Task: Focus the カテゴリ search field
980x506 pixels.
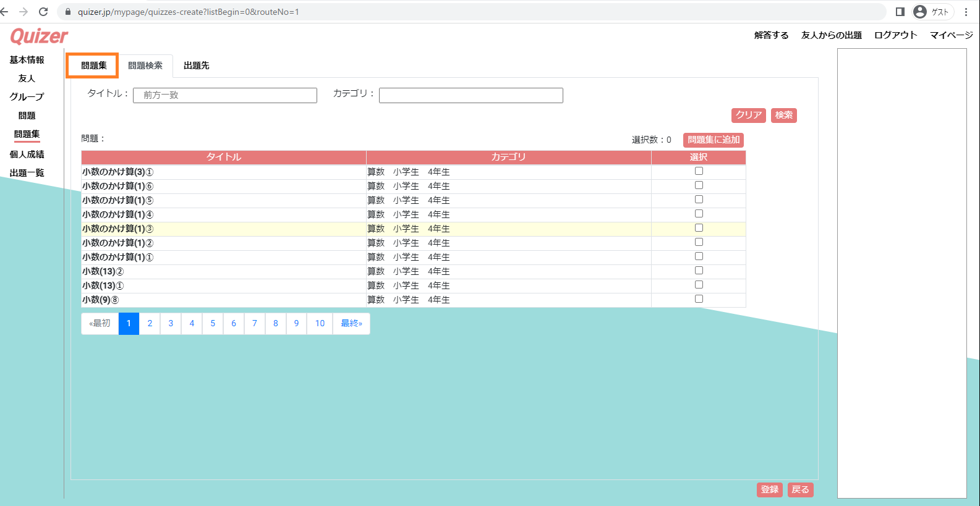Action: [471, 95]
